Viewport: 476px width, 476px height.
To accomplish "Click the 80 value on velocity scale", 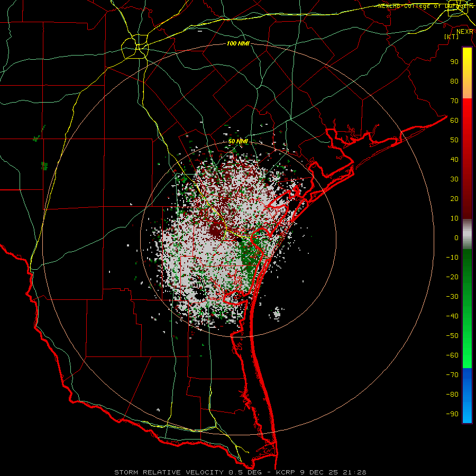I will [x=454, y=81].
